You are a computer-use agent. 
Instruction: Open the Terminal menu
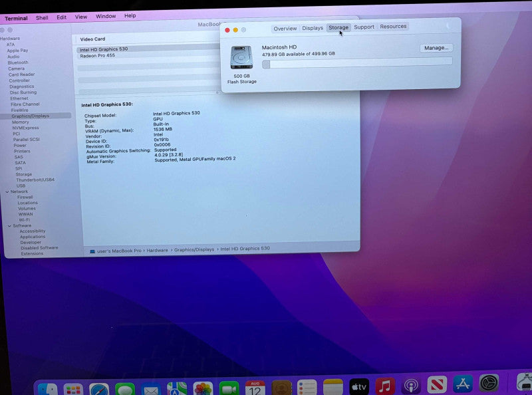[16, 19]
